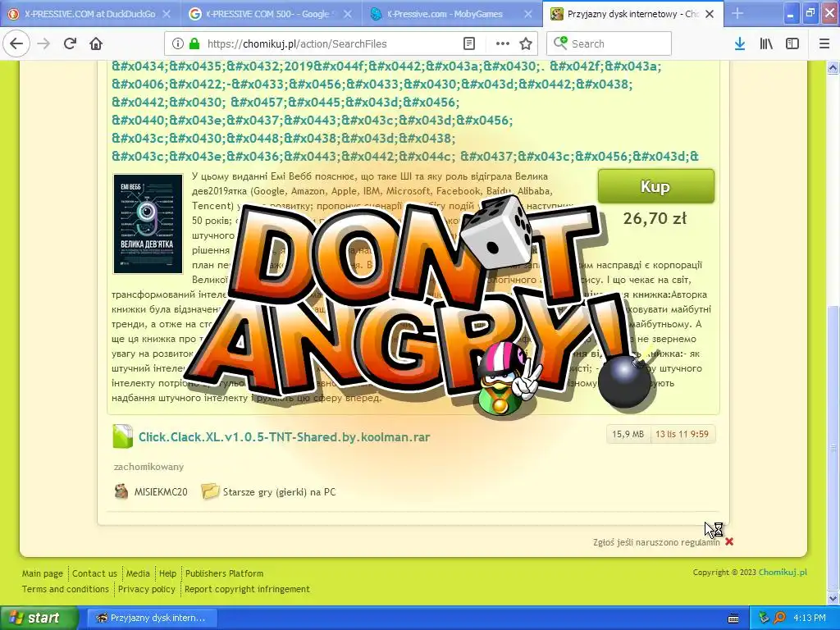Viewport: 840px width, 630px height.
Task: Switch to X-PRESSIVE.COM at DuckDuckGo tab
Action: (x=90, y=15)
